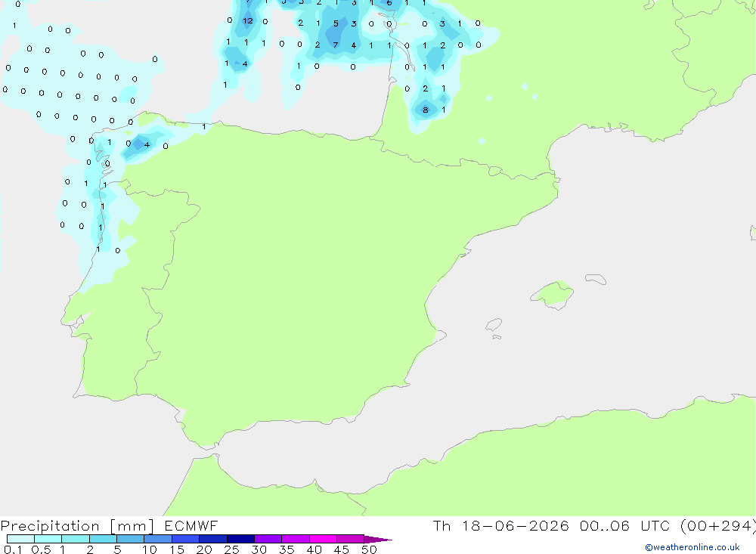Click the forecast offset '(00+294)' text
Viewport: 756px width, 554px height.
click(718, 525)
